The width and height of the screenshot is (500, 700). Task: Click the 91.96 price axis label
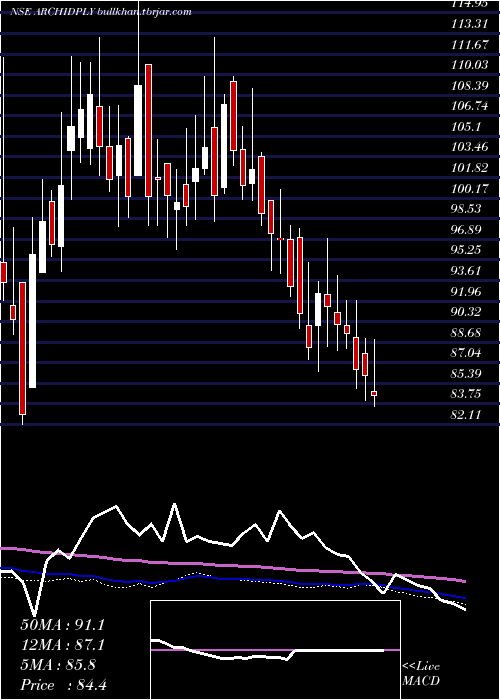point(465,292)
